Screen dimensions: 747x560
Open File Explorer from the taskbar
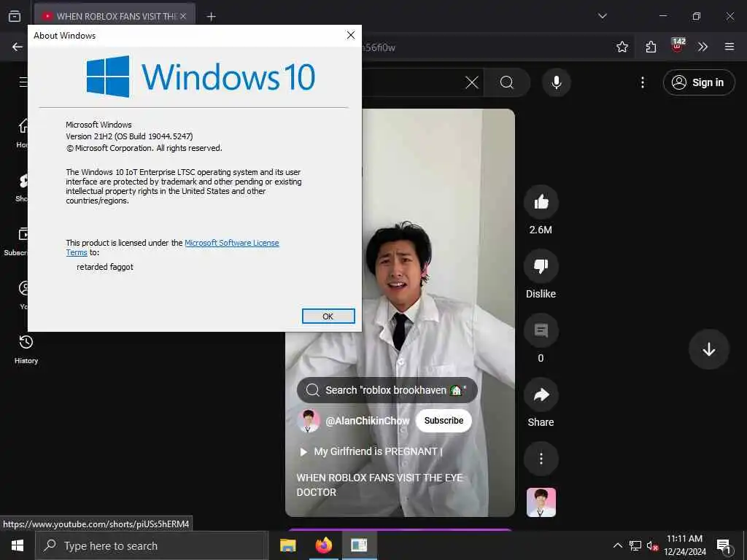pyautogui.click(x=287, y=545)
